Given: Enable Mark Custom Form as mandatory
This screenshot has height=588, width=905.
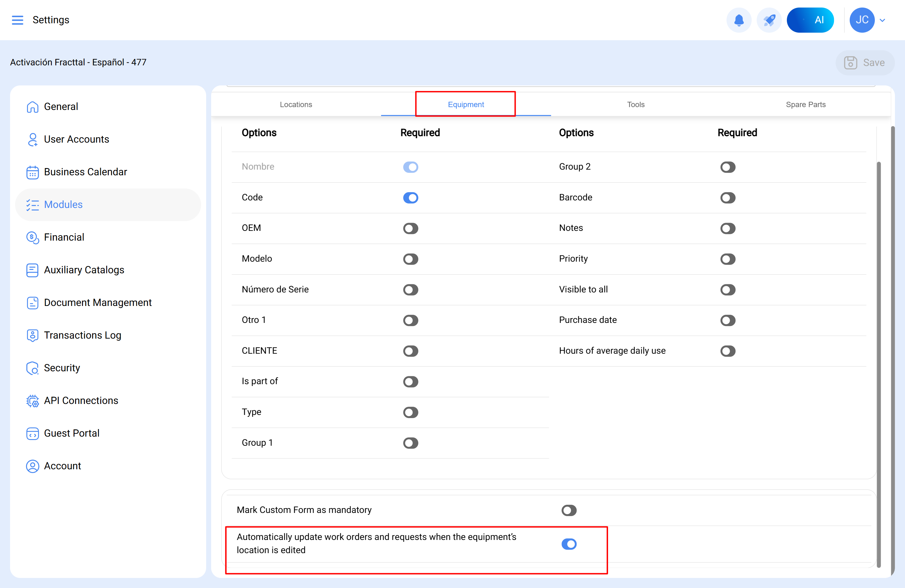Looking at the screenshot, I should point(569,510).
